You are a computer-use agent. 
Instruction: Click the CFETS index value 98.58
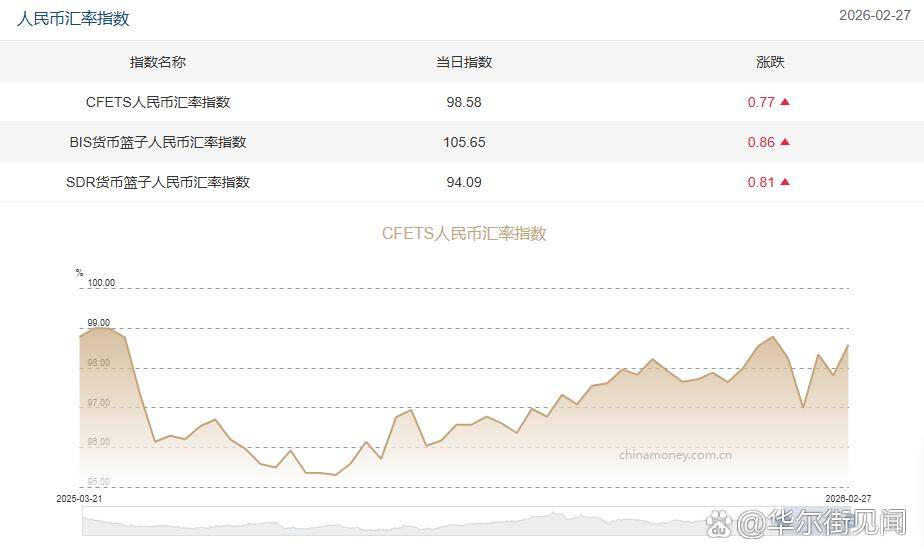tap(464, 102)
